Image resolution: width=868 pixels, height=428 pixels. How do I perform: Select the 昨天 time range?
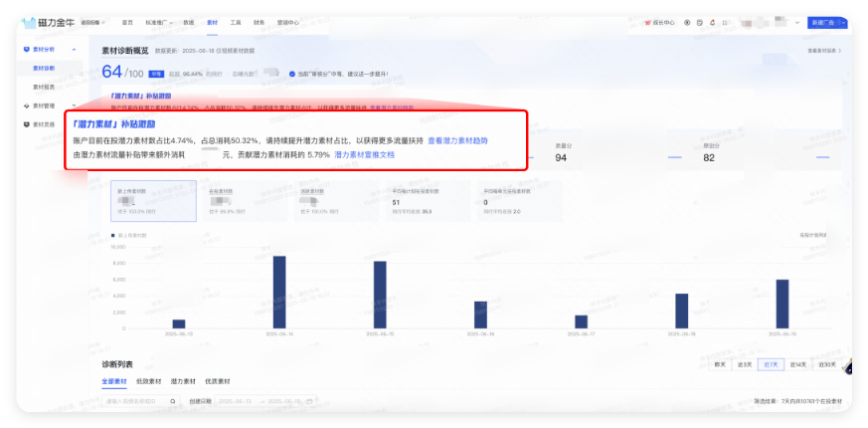pyautogui.click(x=720, y=365)
